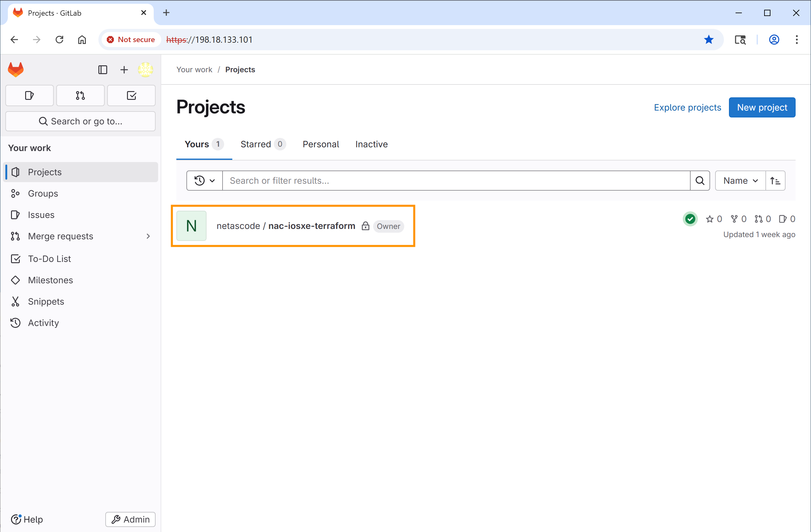Click the address bar URL

click(x=209, y=40)
